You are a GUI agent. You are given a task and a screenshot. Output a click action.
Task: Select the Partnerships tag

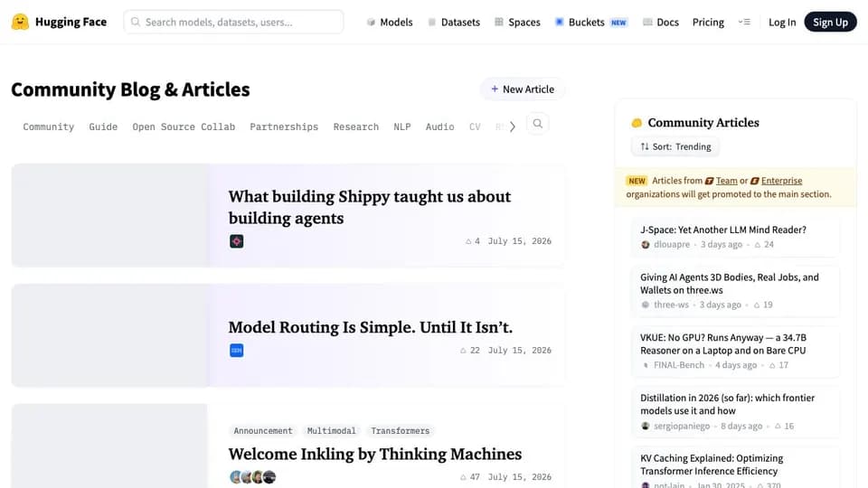[x=284, y=127]
